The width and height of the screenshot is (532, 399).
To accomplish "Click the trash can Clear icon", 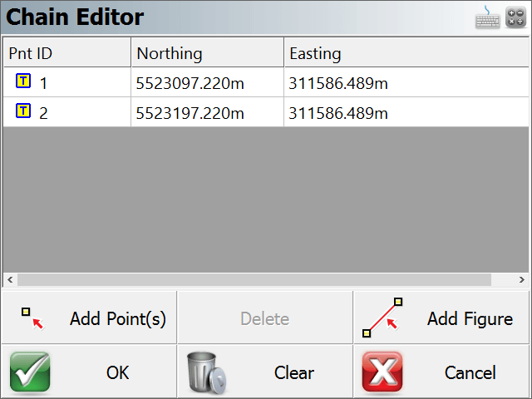I will [x=207, y=372].
